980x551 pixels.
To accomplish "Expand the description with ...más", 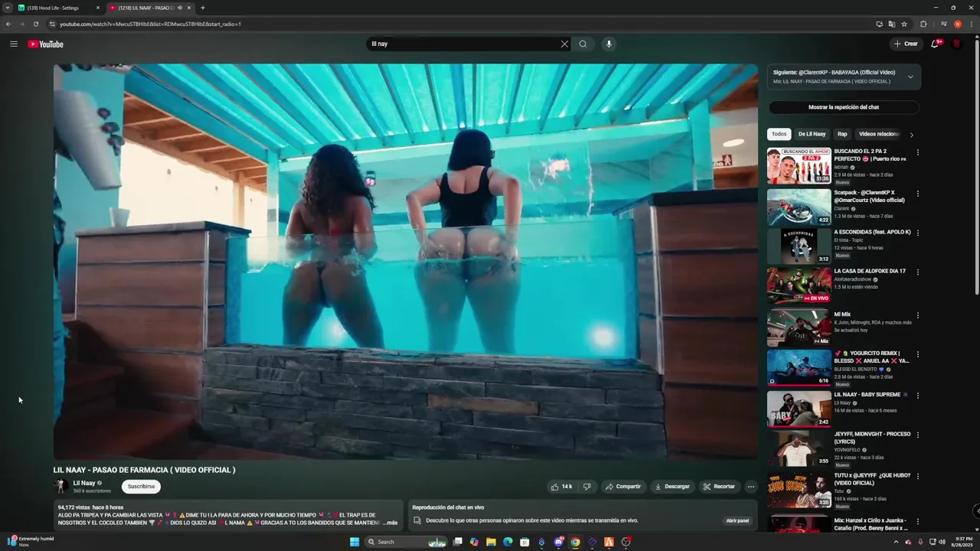I will pos(390,523).
